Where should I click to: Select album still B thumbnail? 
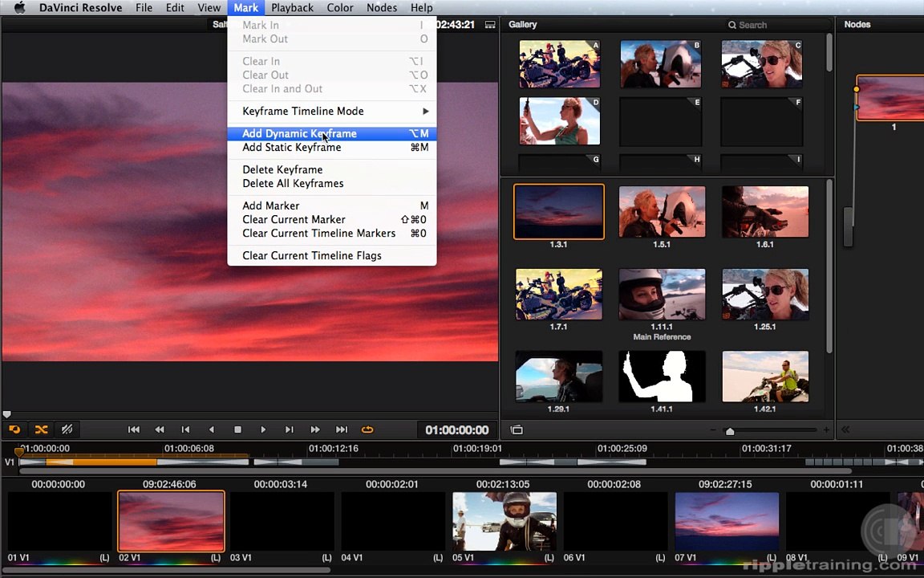tap(661, 63)
